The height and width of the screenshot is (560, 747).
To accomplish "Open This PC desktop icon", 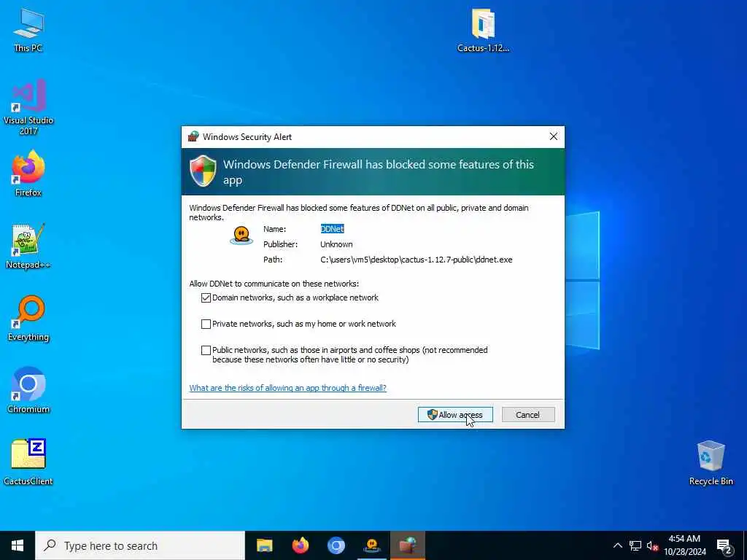I will pyautogui.click(x=28, y=31).
